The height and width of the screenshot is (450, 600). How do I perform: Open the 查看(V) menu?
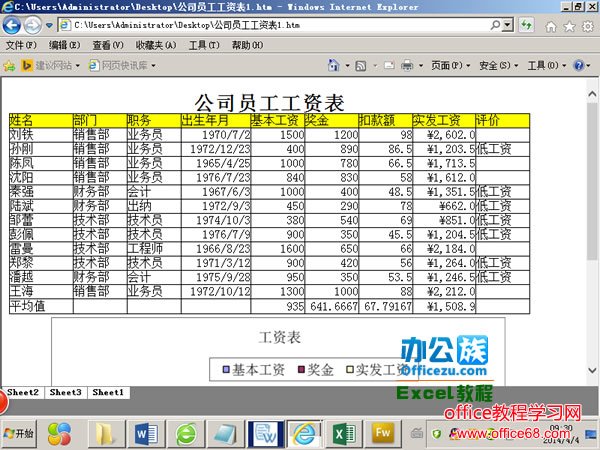pos(108,45)
